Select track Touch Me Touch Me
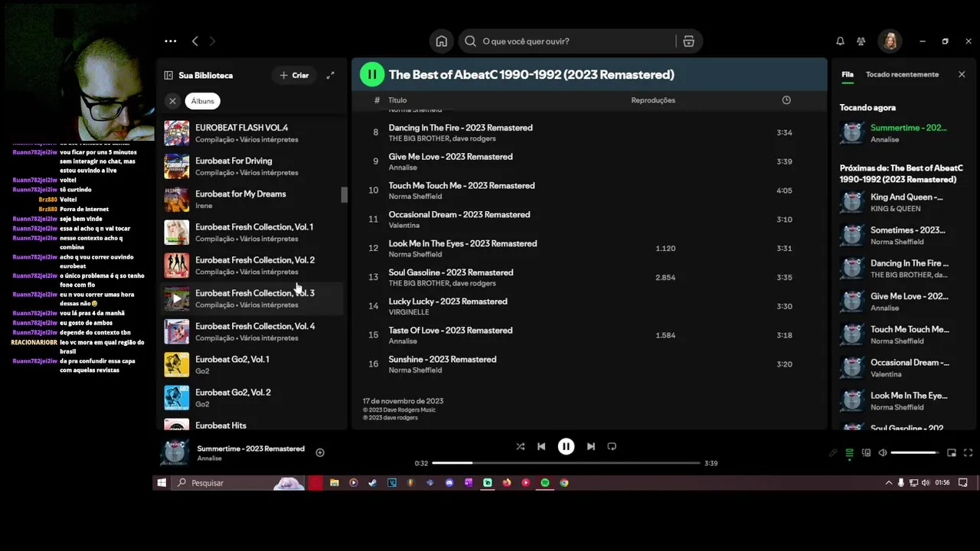The height and width of the screenshot is (551, 980). pos(589,191)
